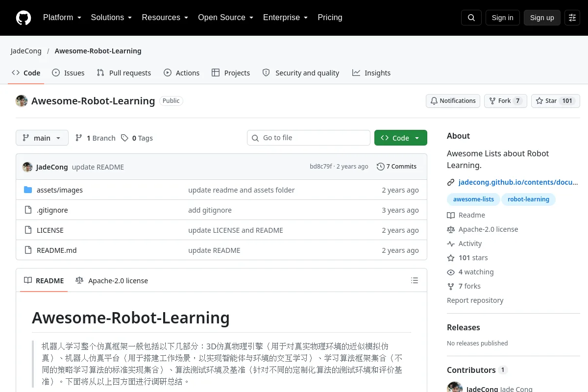Open the eye icon next to 4 watching
This screenshot has width=588, height=392.
(x=451, y=272)
